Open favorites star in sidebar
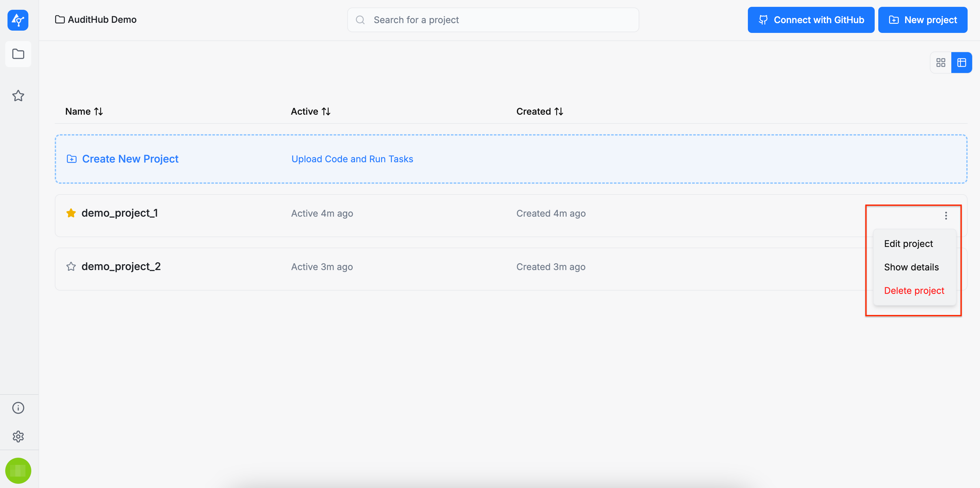980x488 pixels. tap(18, 95)
